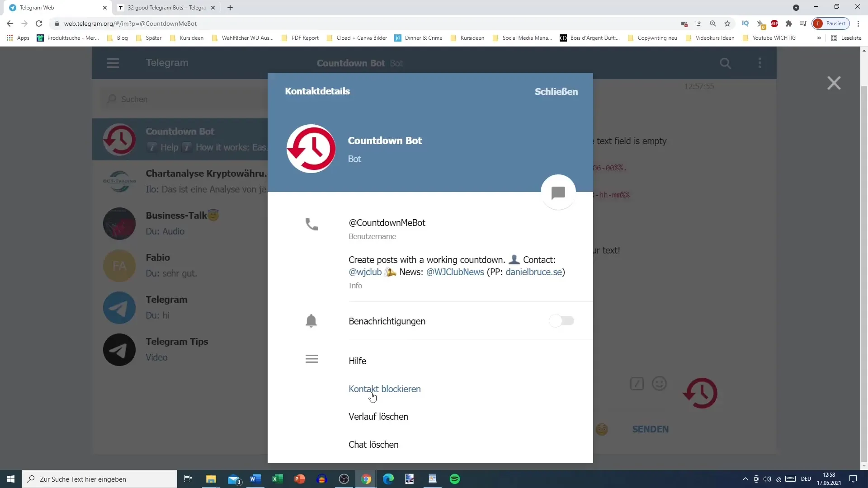The height and width of the screenshot is (488, 868).
Task: Click the bot commands slash icon
Action: [637, 384]
